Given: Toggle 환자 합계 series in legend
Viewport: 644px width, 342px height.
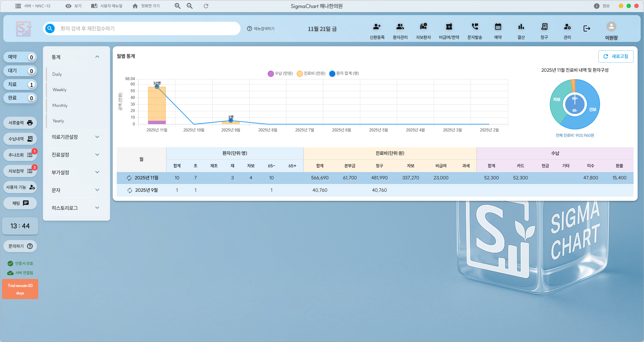Looking at the screenshot, I should [x=344, y=73].
